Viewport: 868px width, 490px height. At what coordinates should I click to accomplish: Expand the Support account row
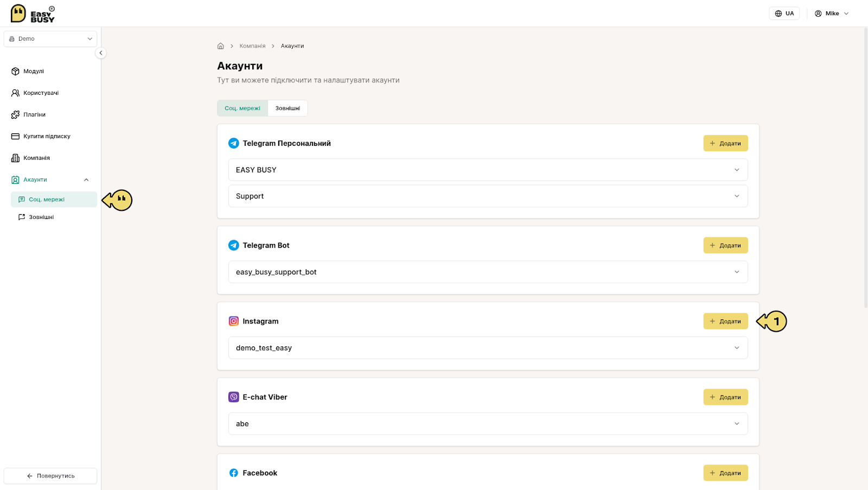click(x=488, y=196)
